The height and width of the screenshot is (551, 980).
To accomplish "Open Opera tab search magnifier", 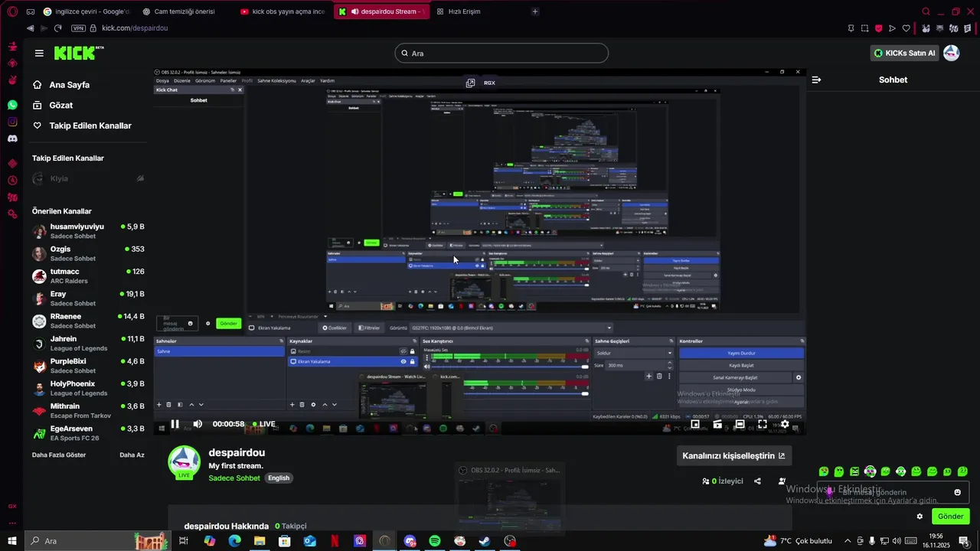I will coord(926,11).
